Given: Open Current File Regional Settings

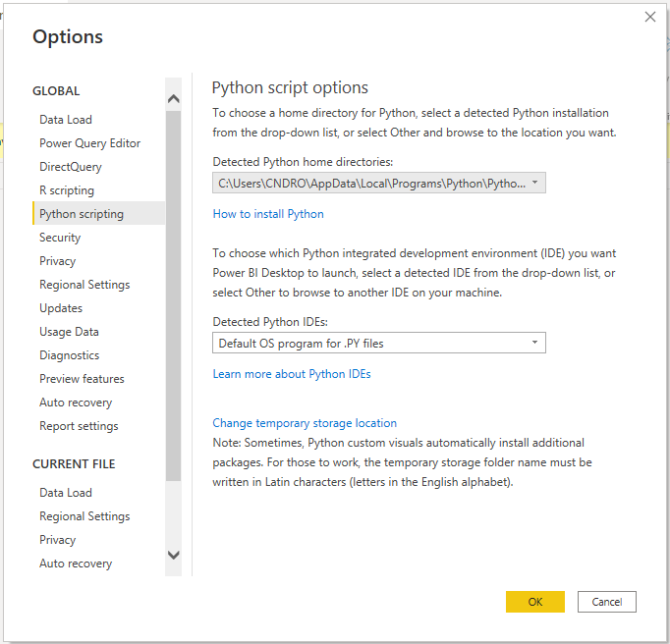Looking at the screenshot, I should coord(84,515).
